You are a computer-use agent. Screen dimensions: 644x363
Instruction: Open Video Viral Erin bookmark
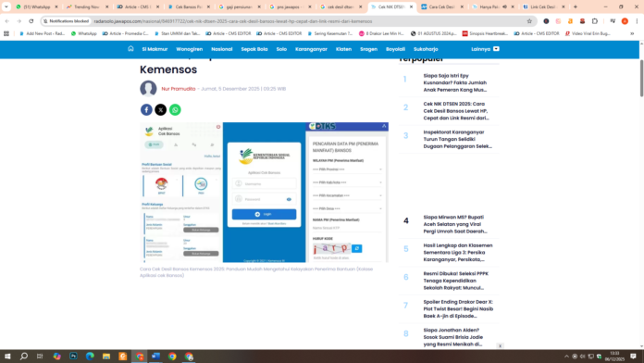coord(588,33)
